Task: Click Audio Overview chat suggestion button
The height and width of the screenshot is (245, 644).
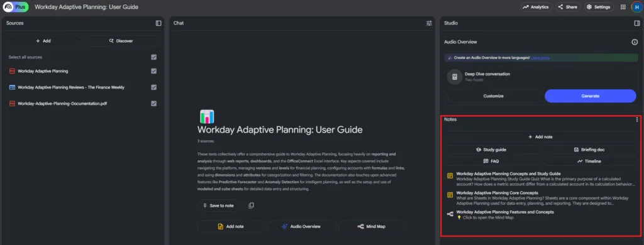Action: tap(301, 227)
